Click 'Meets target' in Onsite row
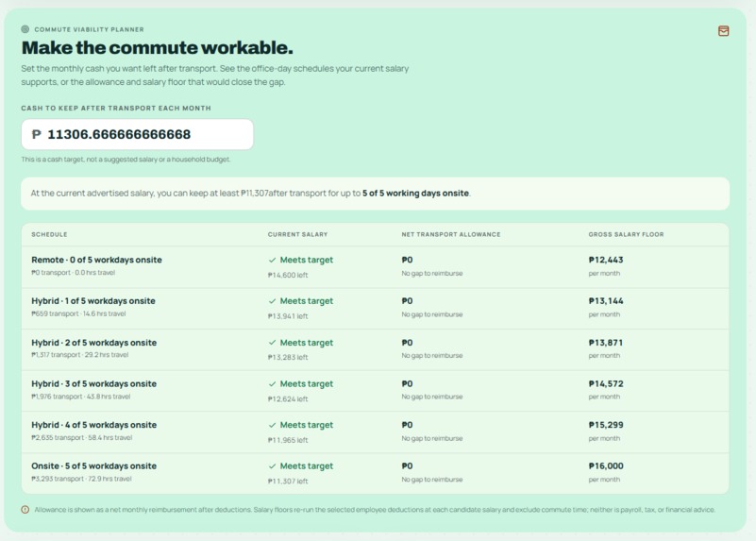This screenshot has width=756, height=541. click(307, 466)
